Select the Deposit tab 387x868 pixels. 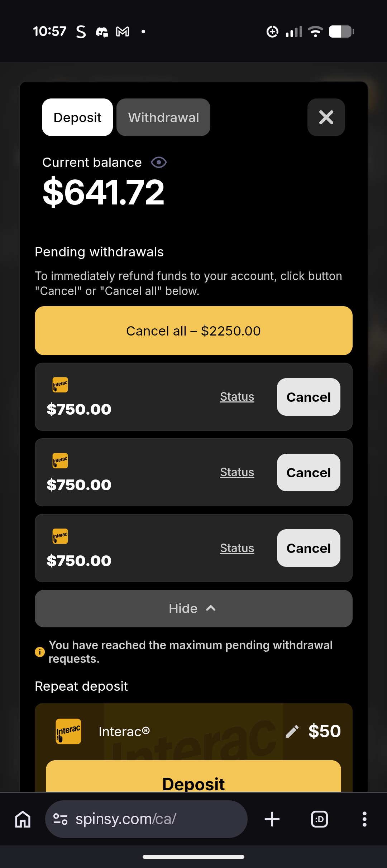(77, 117)
